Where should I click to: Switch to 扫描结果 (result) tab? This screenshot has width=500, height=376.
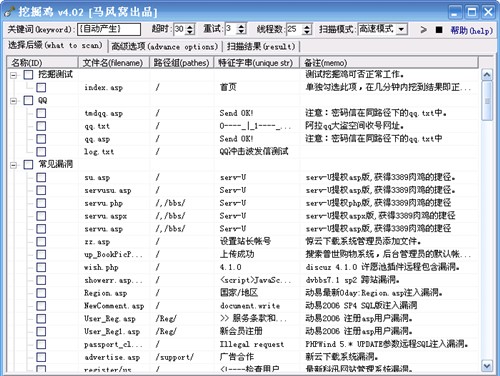click(x=261, y=46)
